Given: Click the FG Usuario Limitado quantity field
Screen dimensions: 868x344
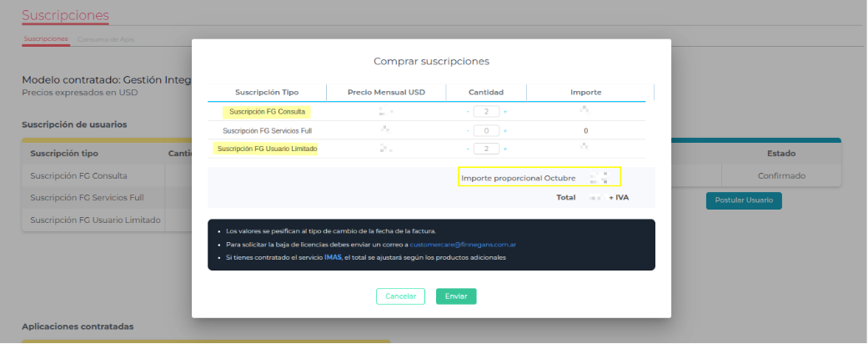Looking at the screenshot, I should (486, 149).
